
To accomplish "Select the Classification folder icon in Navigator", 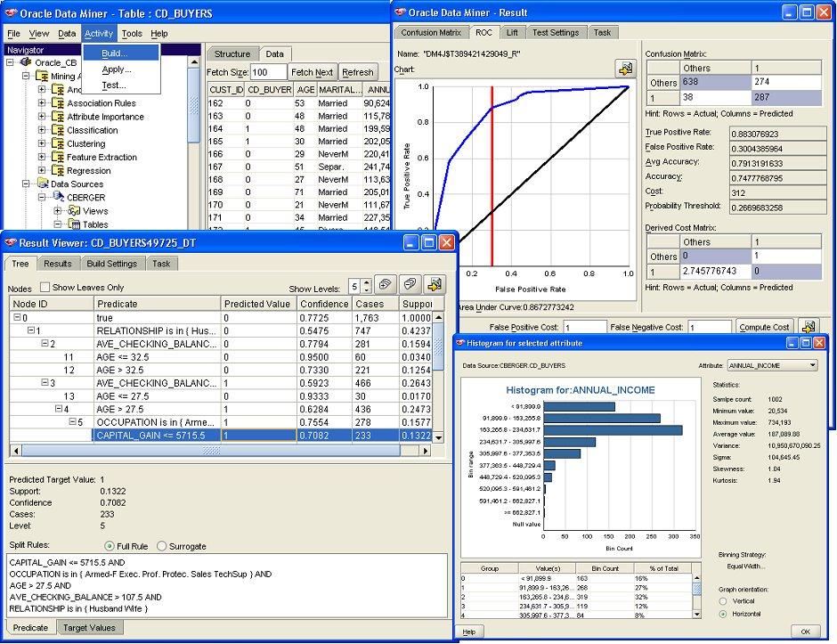I will 57,130.
